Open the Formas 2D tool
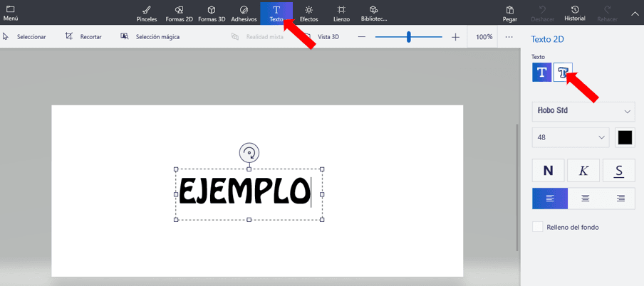The image size is (644, 286). [179, 13]
